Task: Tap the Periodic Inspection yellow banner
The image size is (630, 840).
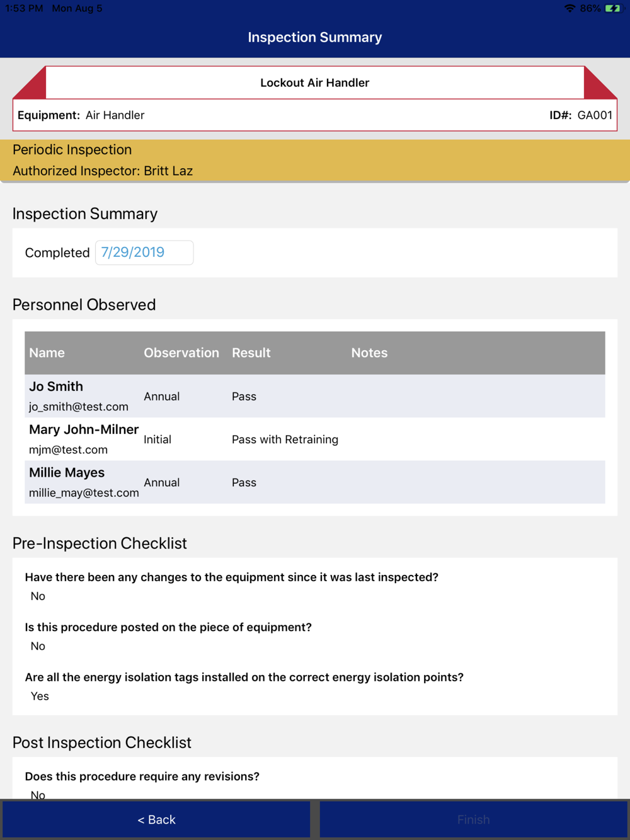Action: [315, 161]
